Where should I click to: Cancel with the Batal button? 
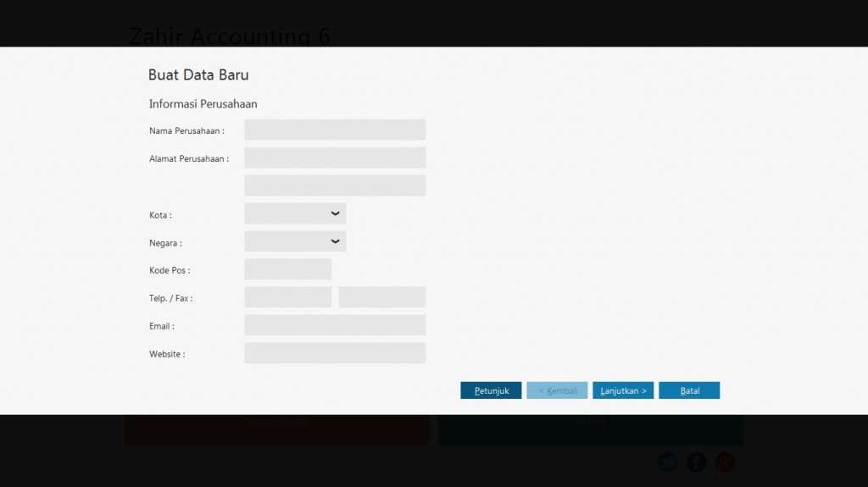[689, 390]
